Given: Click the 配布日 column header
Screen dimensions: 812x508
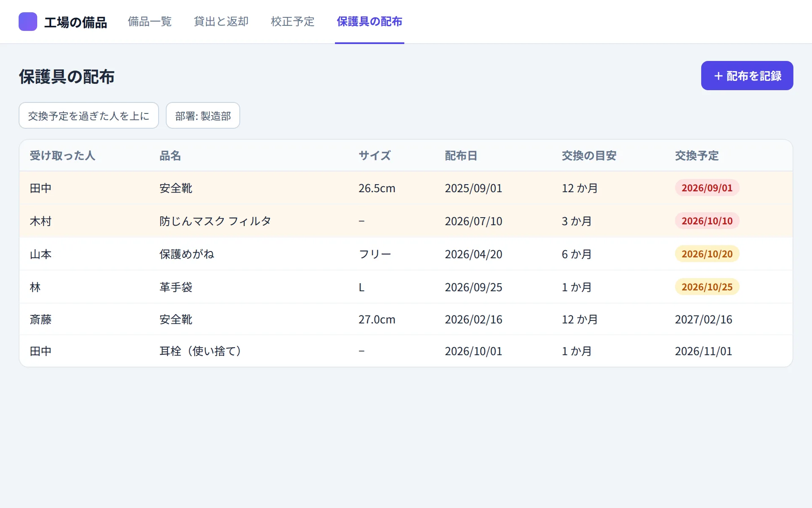Looking at the screenshot, I should pyautogui.click(x=461, y=156).
